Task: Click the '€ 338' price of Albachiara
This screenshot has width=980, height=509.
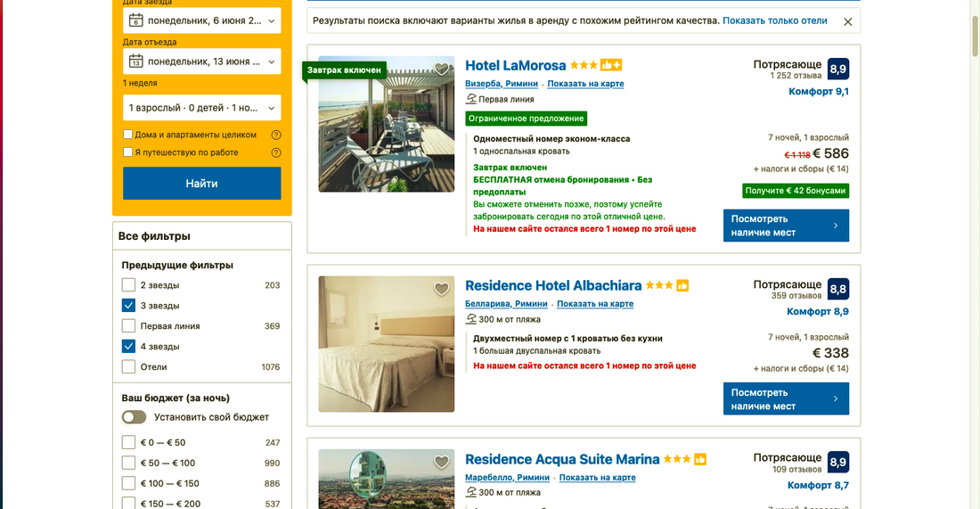Action: pyautogui.click(x=830, y=353)
